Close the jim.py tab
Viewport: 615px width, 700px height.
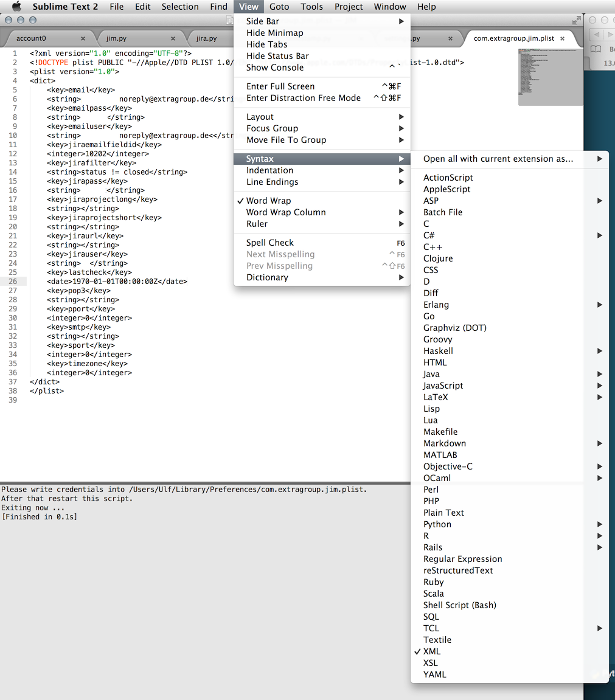[173, 38]
